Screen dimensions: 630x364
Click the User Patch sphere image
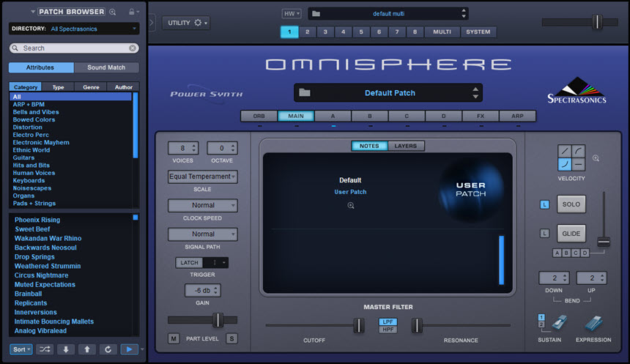pos(470,190)
